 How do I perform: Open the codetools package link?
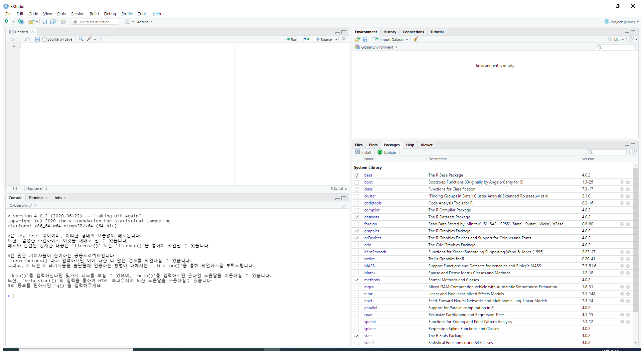click(373, 203)
